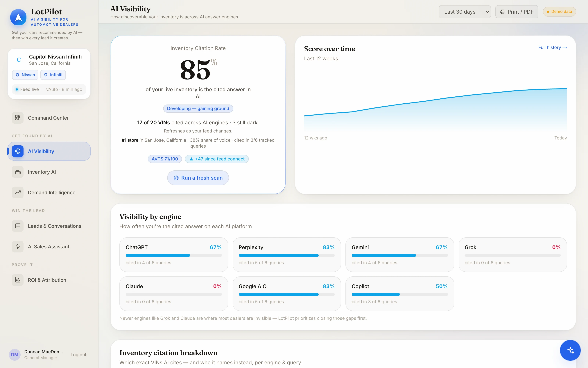Click 'cited in 3 of 6 queries' under Copilot
Viewport: 588px width, 368px height.
tap(374, 302)
